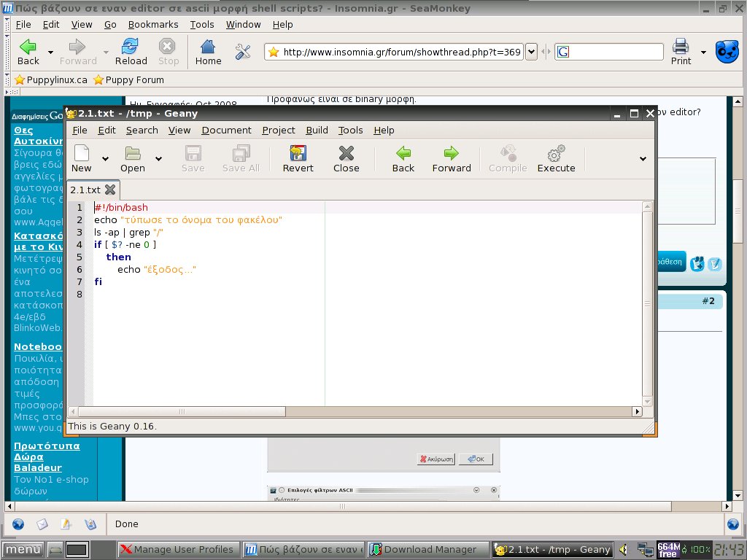The height and width of the screenshot is (560, 747).
Task: Open Geany's Search menu
Action: (142, 130)
